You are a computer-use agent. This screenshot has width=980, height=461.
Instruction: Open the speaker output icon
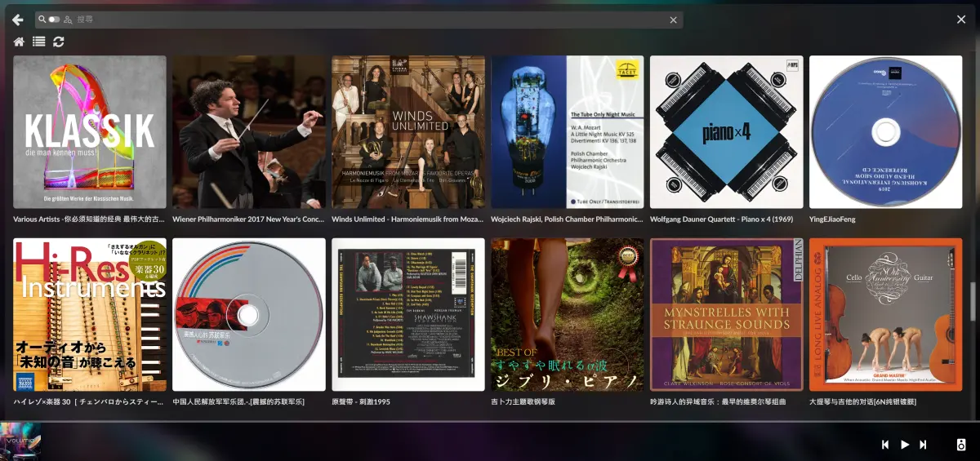tap(961, 445)
